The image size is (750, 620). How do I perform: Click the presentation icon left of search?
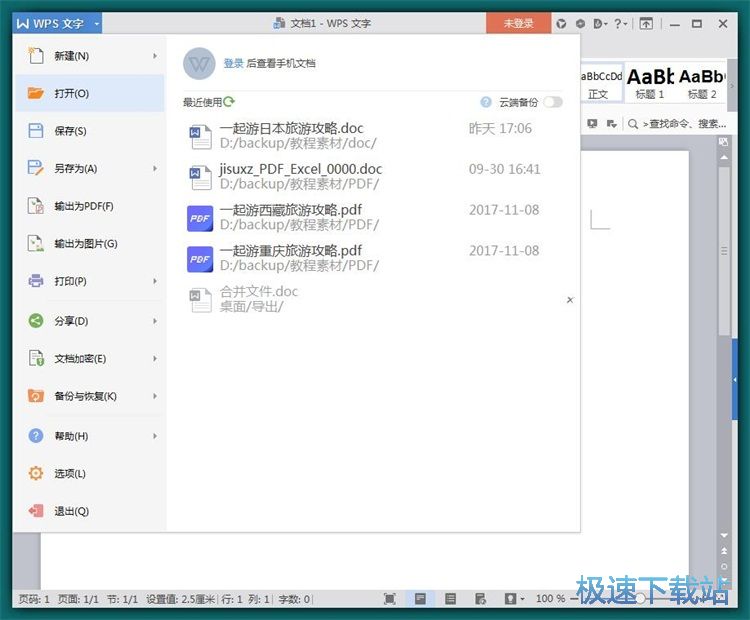pyautogui.click(x=592, y=123)
